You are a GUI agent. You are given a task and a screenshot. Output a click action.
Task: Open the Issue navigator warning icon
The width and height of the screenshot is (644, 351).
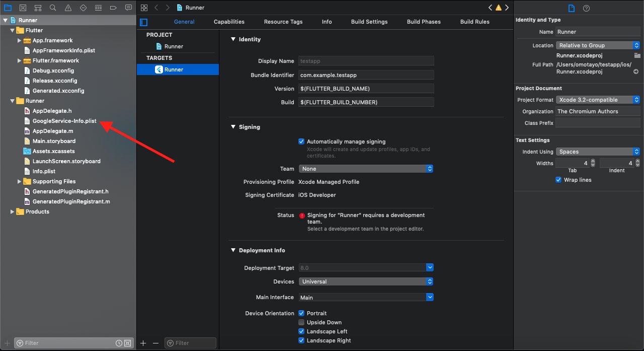click(x=68, y=8)
